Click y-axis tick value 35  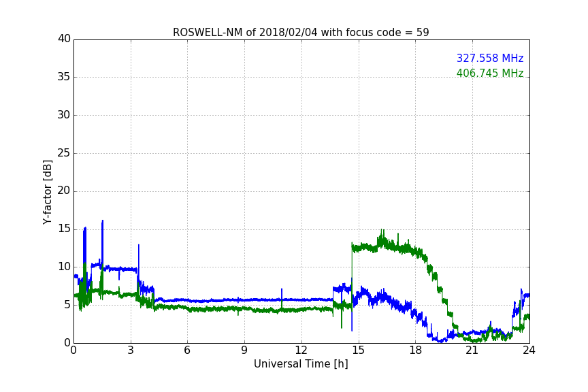64,77
